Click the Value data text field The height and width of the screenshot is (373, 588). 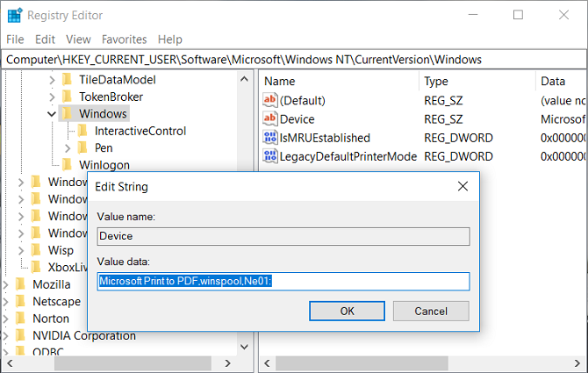(x=283, y=282)
